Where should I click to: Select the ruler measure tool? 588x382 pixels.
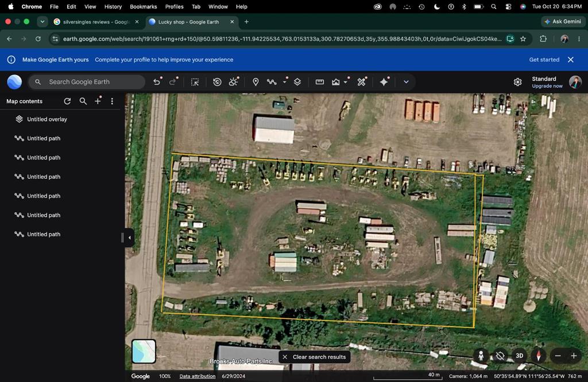(x=319, y=82)
